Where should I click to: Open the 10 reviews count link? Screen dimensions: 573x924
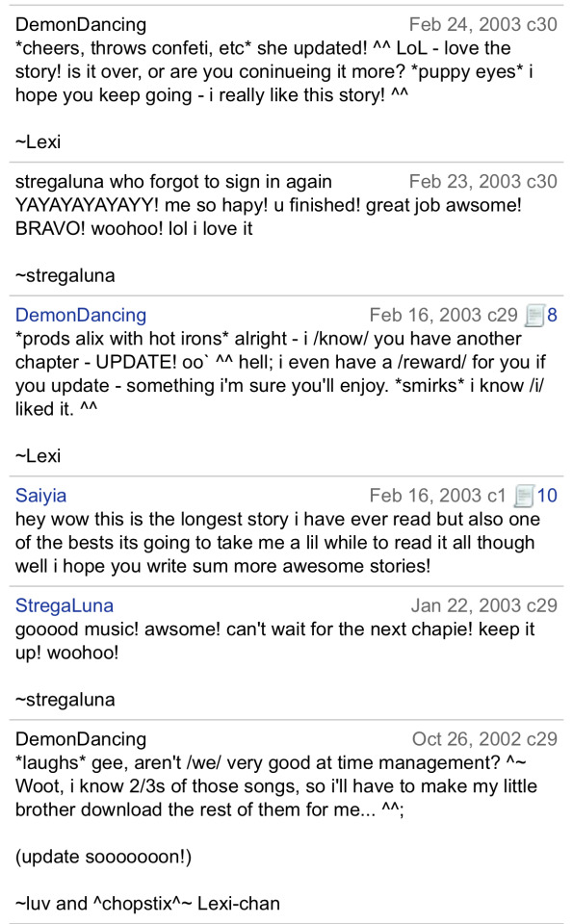(x=547, y=495)
